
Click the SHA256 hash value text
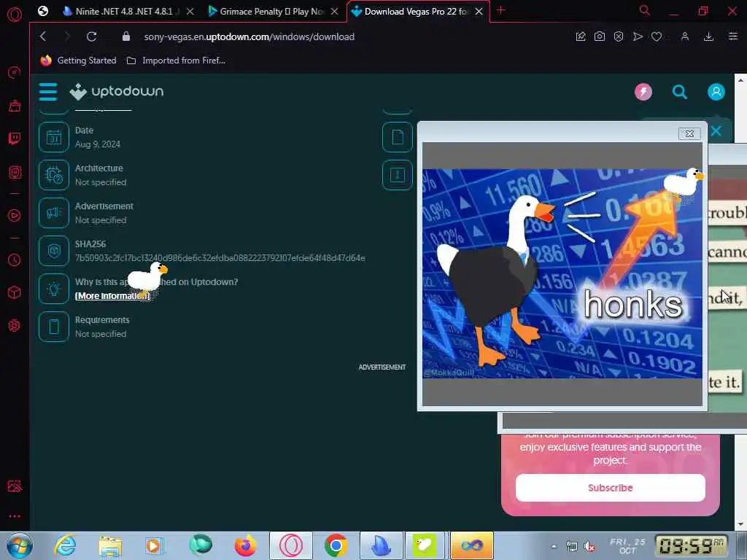coord(220,258)
